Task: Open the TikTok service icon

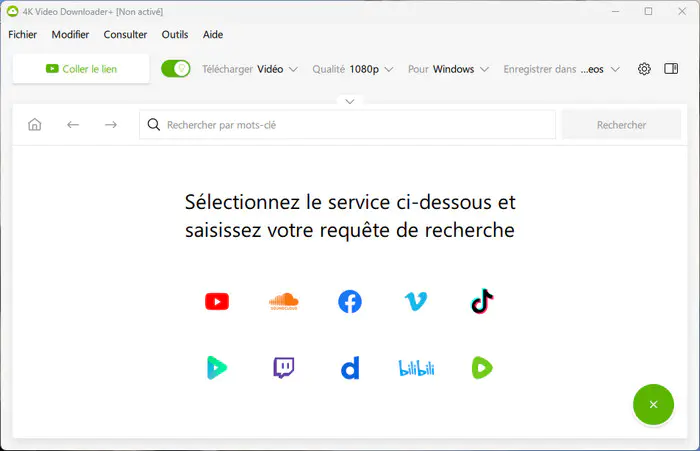Action: (x=482, y=301)
